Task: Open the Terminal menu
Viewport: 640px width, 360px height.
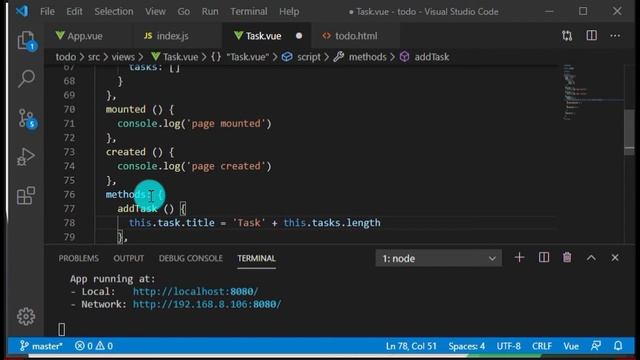Action: pos(249,11)
